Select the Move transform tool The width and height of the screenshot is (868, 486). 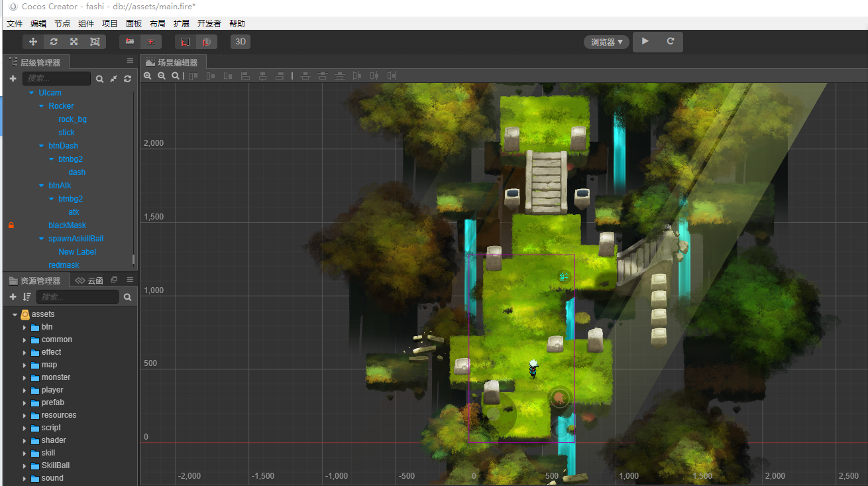point(32,41)
